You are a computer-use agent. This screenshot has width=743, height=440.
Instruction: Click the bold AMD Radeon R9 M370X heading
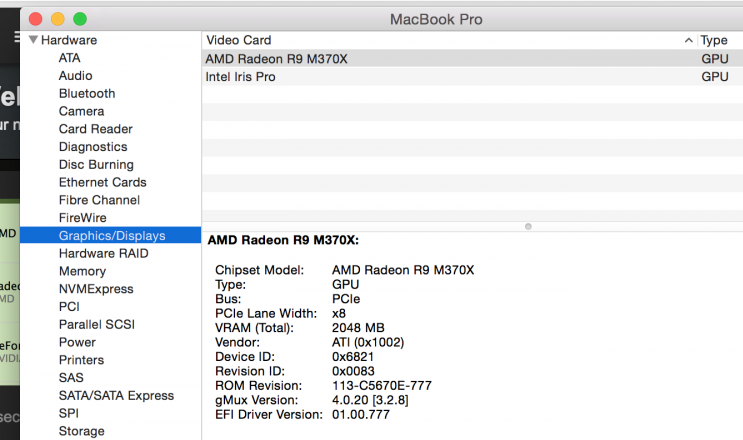click(283, 240)
